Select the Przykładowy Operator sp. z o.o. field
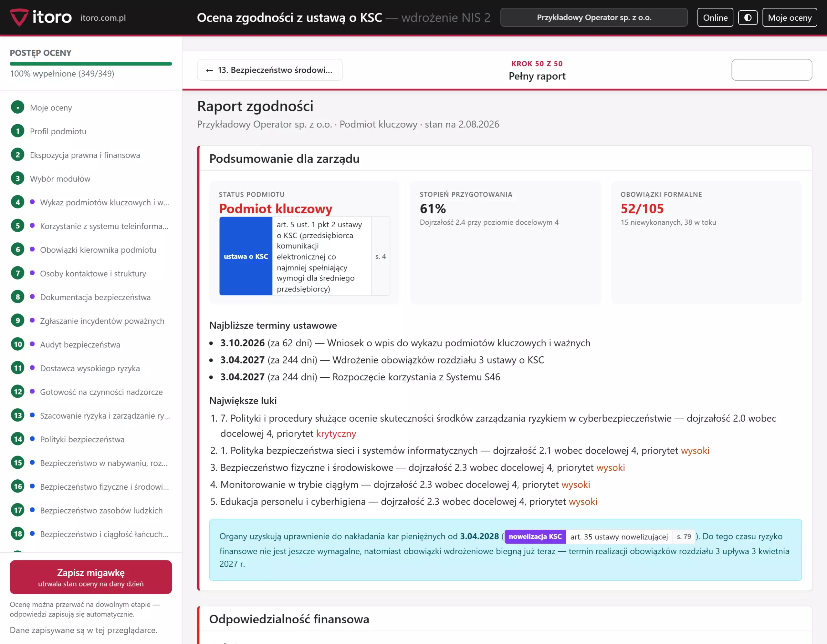This screenshot has height=644, width=827. tap(594, 17)
